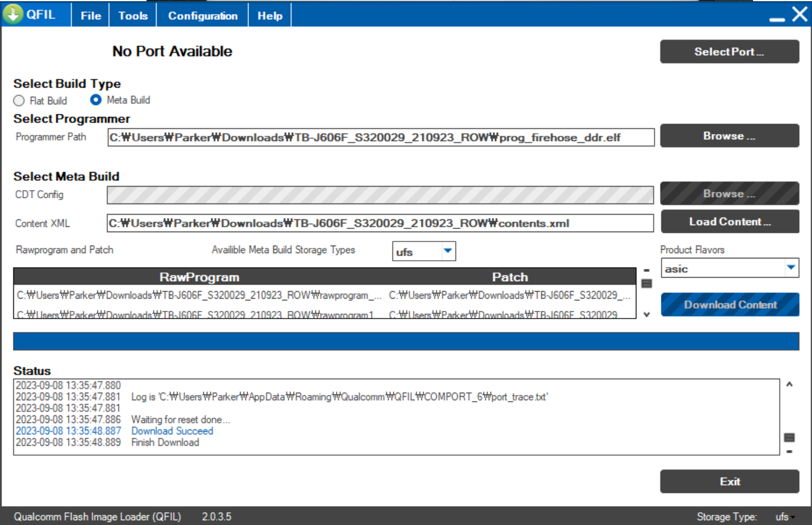The image size is (812, 525).
Task: Close the QFIL window
Action: coord(800,14)
